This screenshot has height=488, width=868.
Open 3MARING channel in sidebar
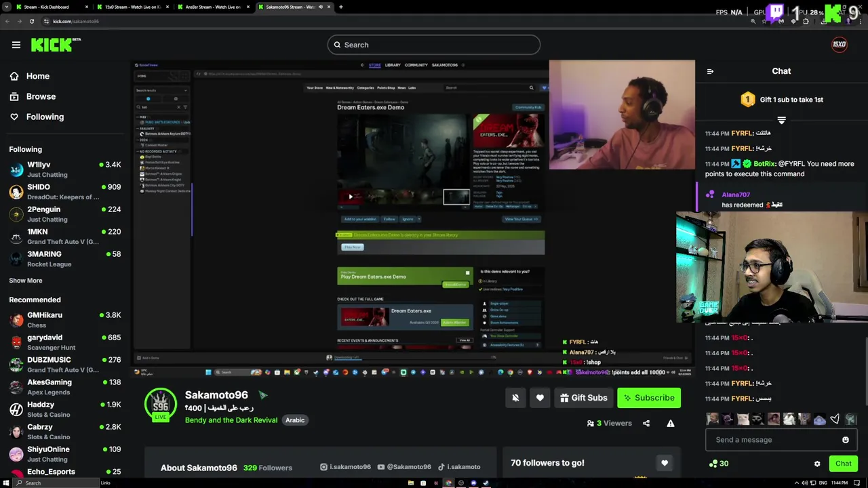click(64, 259)
